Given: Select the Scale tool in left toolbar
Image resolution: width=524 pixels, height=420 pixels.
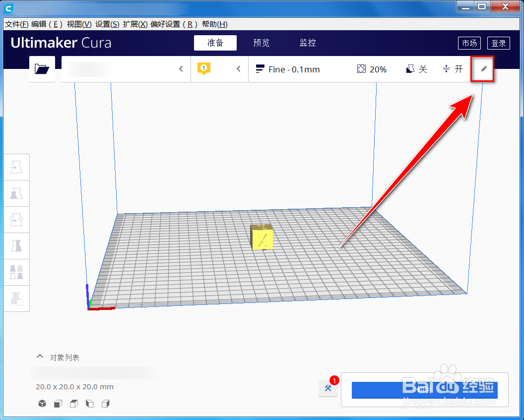Looking at the screenshot, I should point(16,193).
